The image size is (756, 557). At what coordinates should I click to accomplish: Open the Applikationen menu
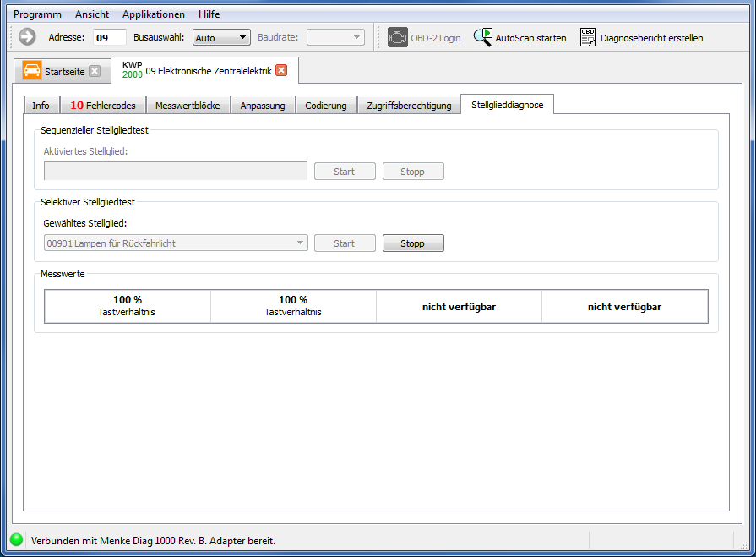[x=153, y=14]
